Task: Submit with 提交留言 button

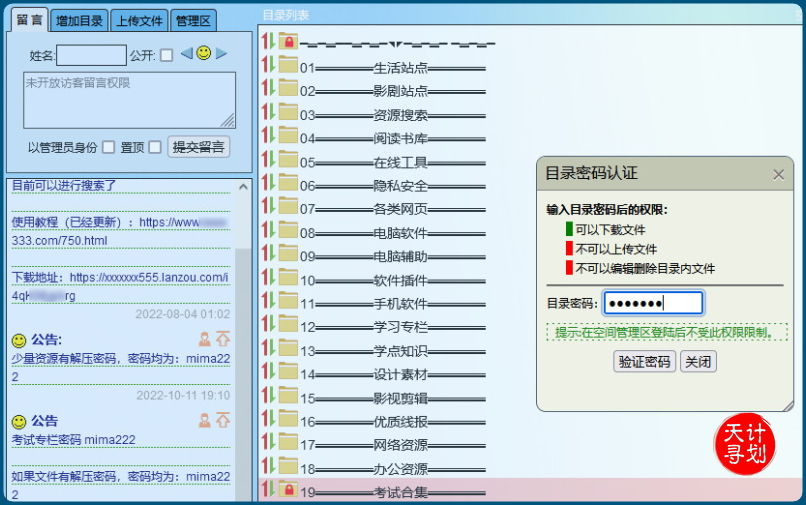Action: pyautogui.click(x=198, y=147)
